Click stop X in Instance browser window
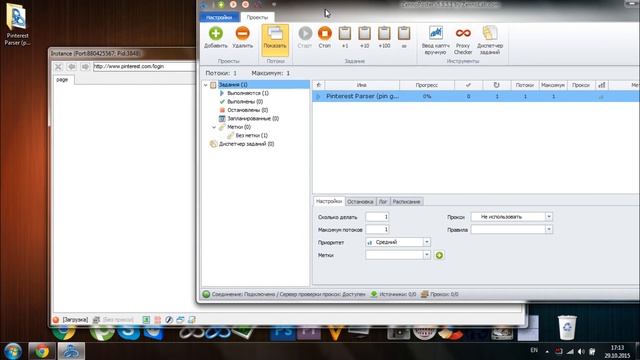 click(x=58, y=67)
